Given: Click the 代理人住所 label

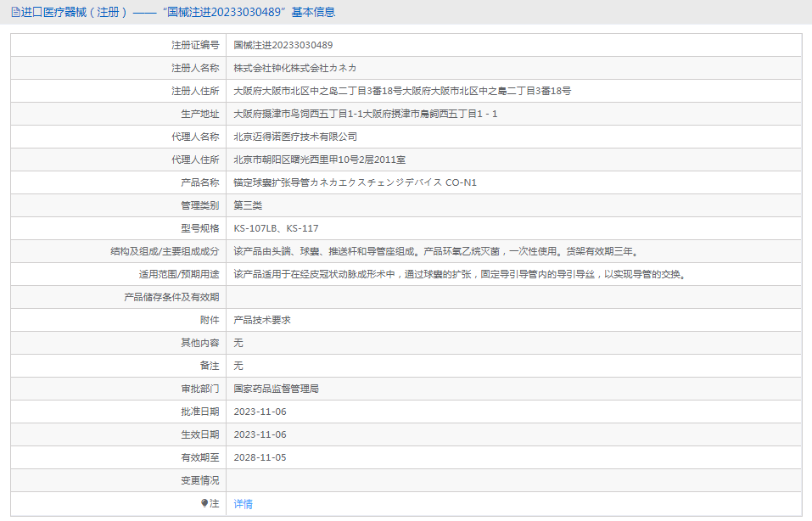Looking at the screenshot, I should pos(196,160).
